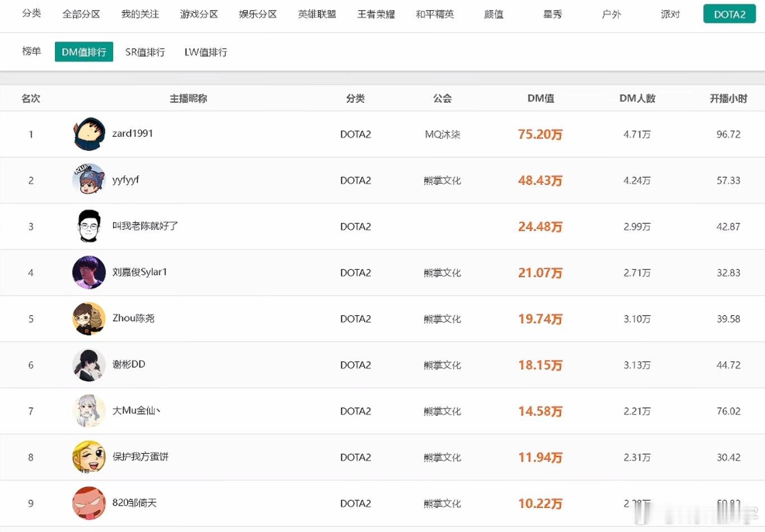Sort by the 开播小时 column header
Screen dimensions: 765x532
(729, 98)
